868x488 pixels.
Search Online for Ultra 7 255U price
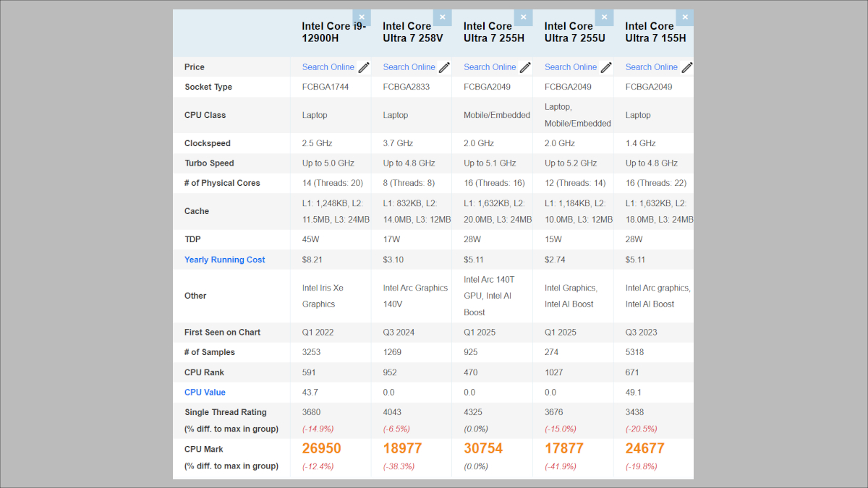(571, 67)
